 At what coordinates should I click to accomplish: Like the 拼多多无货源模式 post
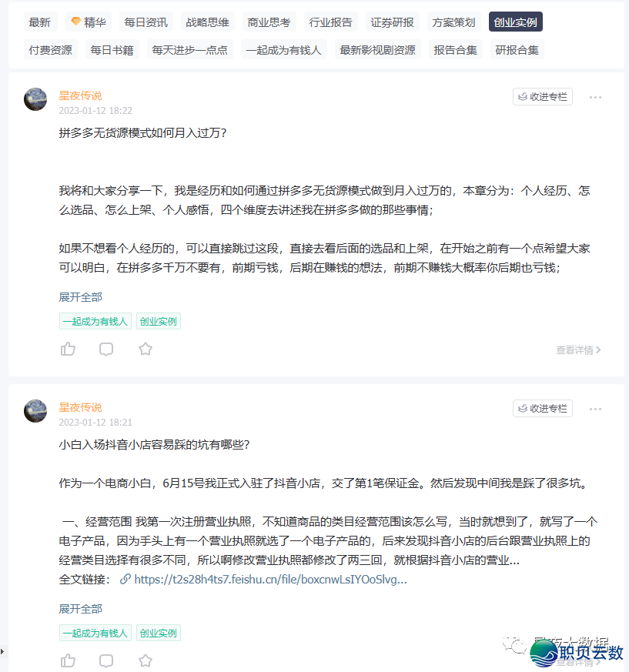click(68, 349)
